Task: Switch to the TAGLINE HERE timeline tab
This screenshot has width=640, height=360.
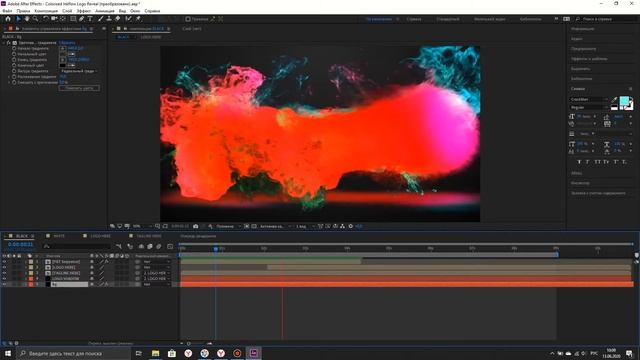Action: (x=149, y=236)
